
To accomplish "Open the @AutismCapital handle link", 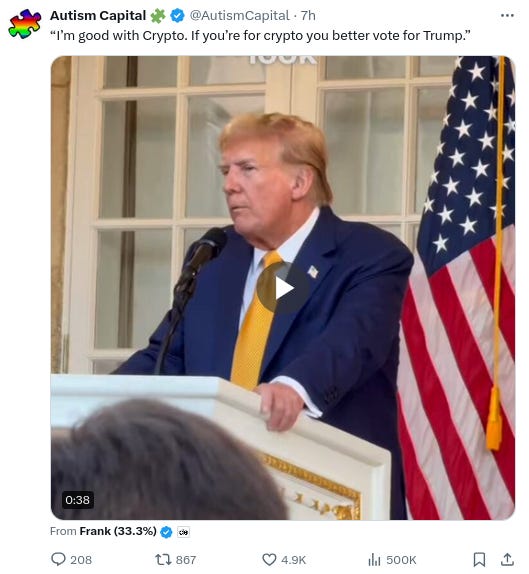I will point(239,16).
